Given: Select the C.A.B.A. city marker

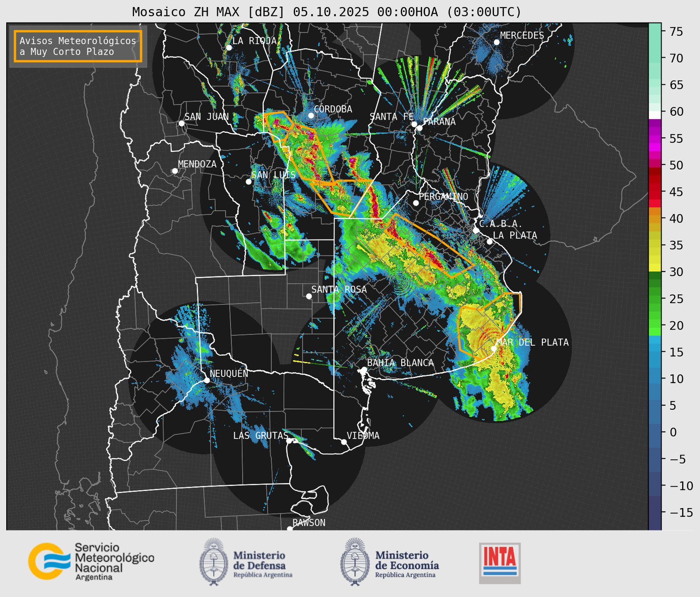Looking at the screenshot, I should [x=476, y=230].
